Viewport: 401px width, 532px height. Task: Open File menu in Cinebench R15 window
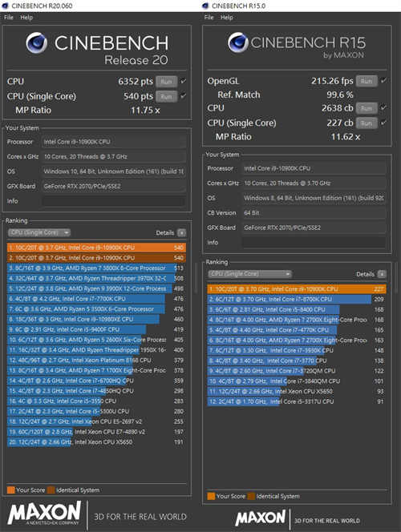209,18
